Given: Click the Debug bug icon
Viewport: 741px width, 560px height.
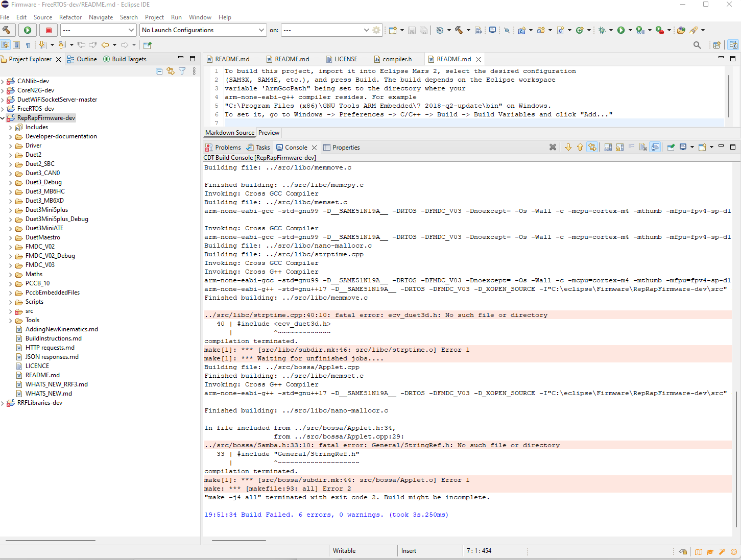Looking at the screenshot, I should (x=602, y=30).
